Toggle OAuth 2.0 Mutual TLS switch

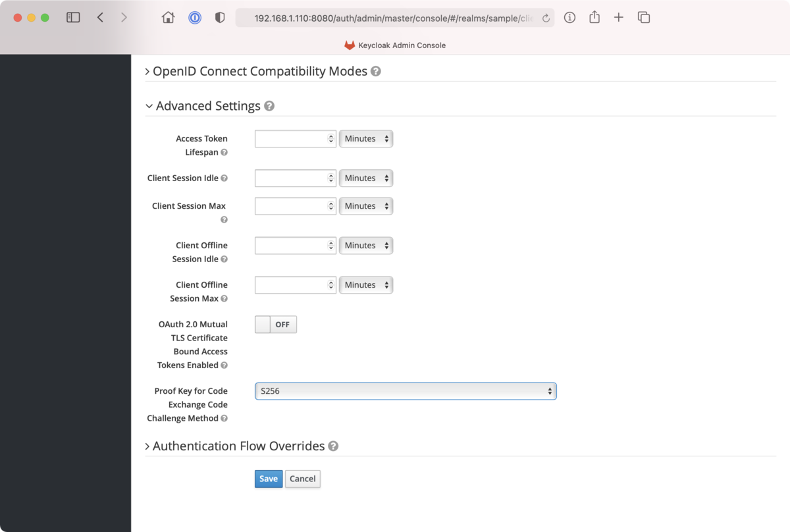[x=276, y=325]
